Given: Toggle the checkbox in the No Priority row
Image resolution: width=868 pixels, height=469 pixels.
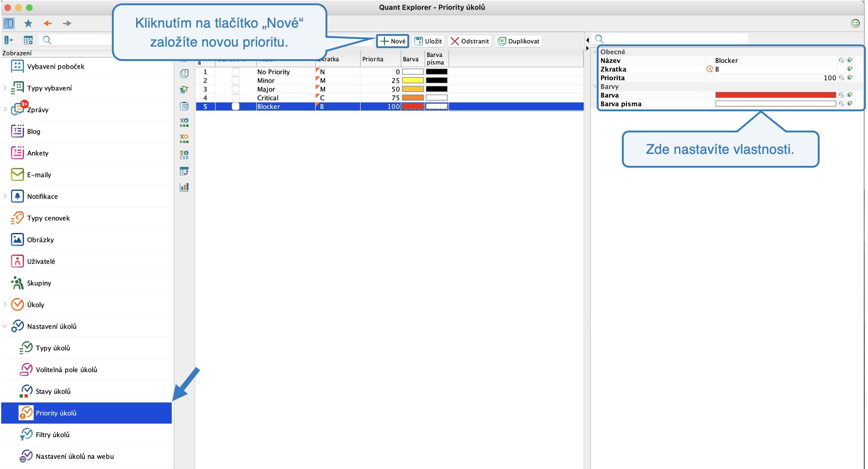Looking at the screenshot, I should click(235, 72).
